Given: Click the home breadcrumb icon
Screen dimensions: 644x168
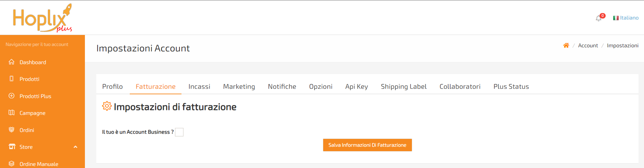Looking at the screenshot, I should 566,45.
